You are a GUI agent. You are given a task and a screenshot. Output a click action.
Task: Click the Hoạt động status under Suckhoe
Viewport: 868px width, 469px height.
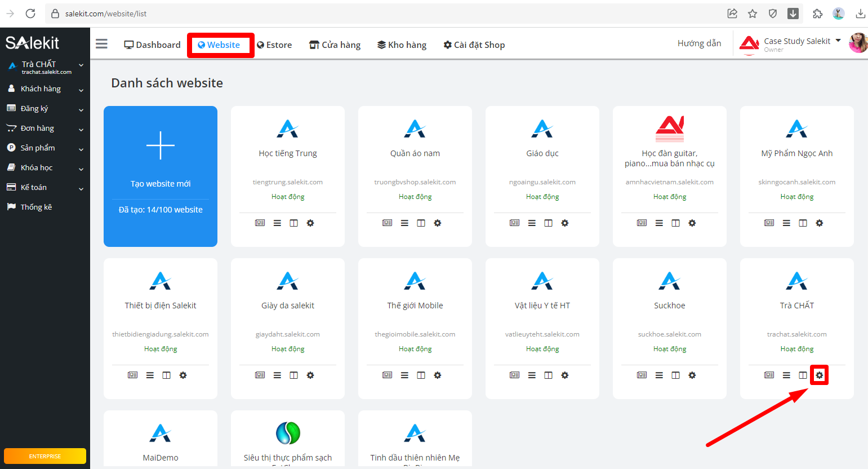pos(670,349)
